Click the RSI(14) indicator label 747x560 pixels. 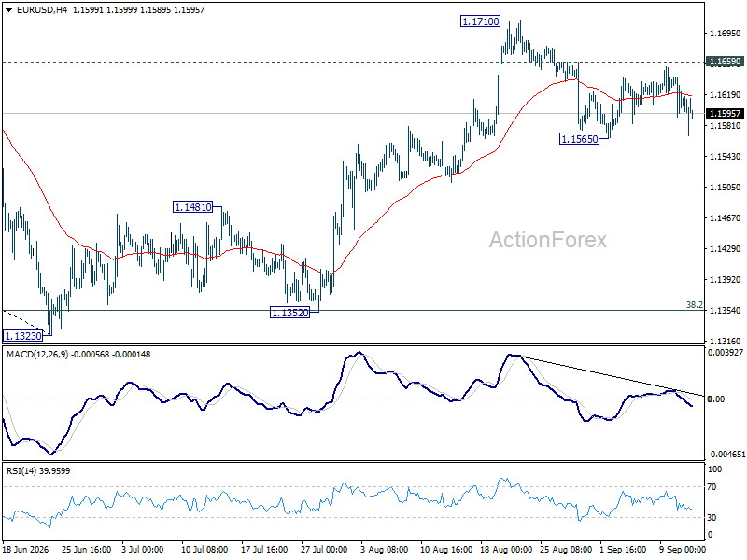[21, 471]
